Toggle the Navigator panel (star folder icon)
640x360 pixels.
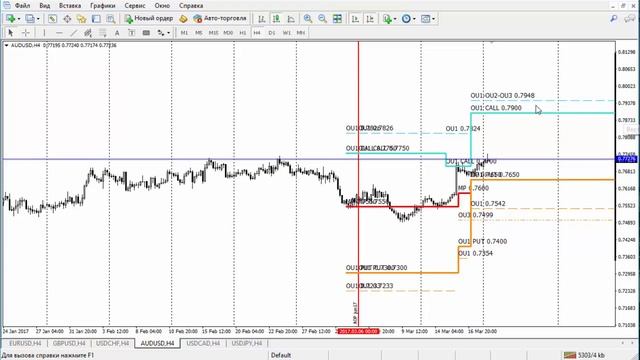[x=82, y=18]
